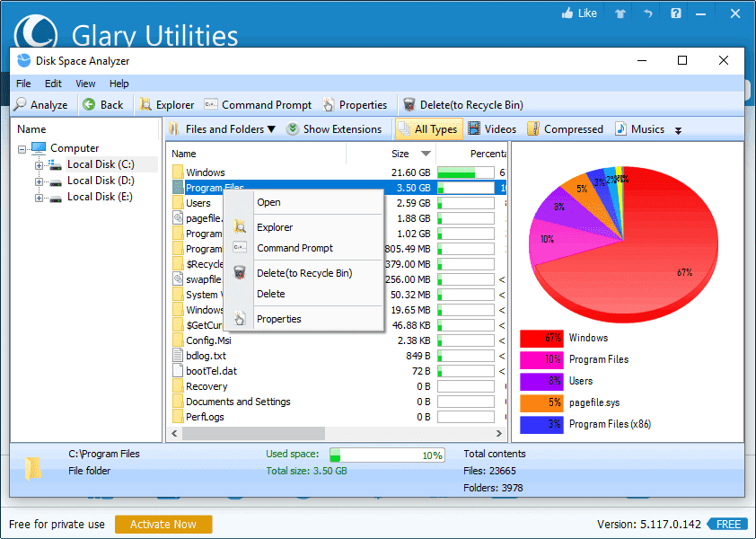Click the magenta Program Files legend swatch

click(541, 359)
